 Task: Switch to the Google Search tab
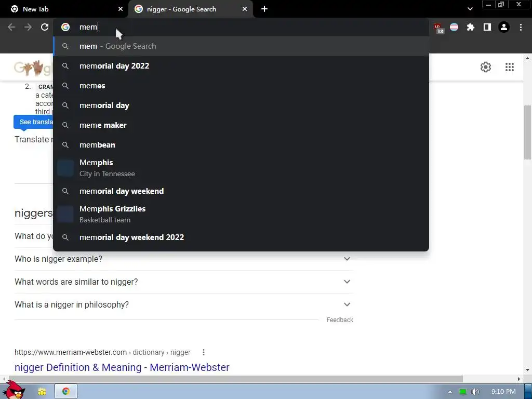[x=190, y=9]
